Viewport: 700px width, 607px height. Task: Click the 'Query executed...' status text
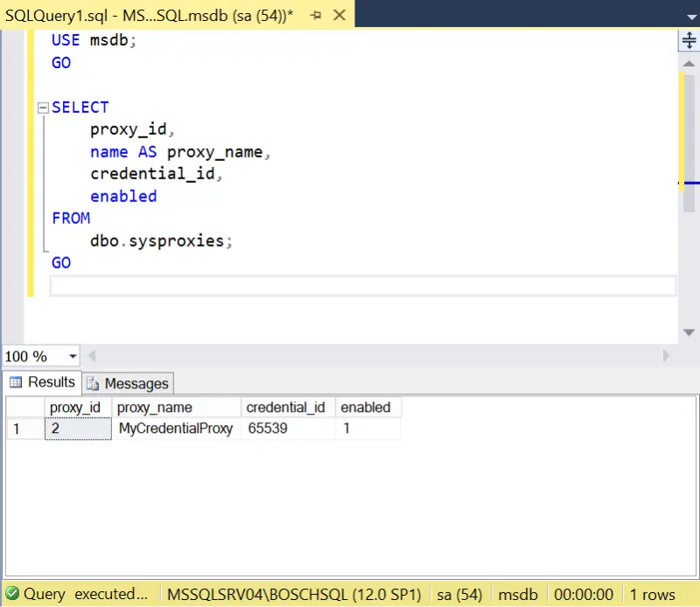click(x=85, y=594)
